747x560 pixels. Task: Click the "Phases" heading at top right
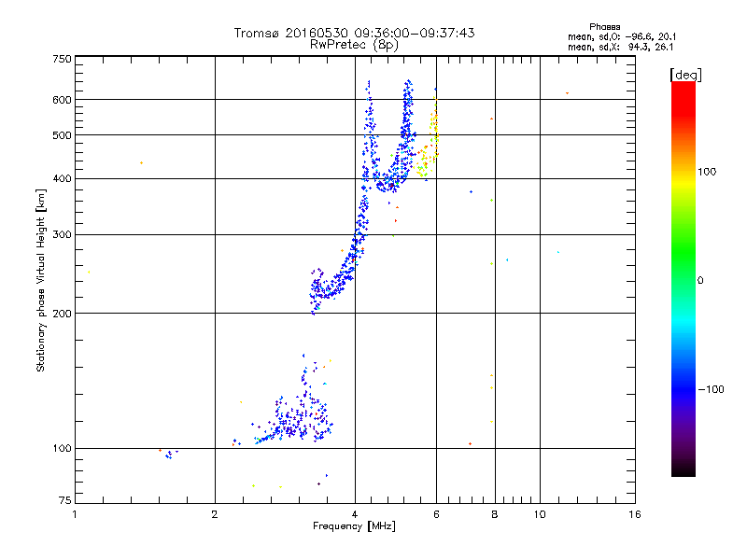pos(604,27)
